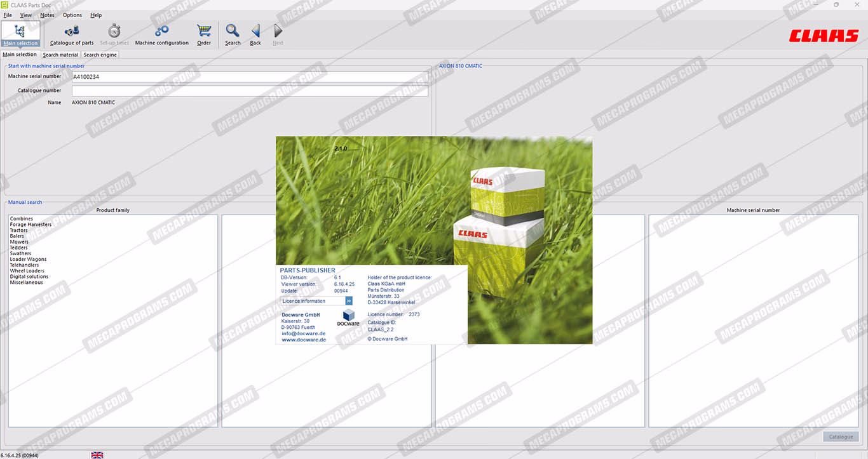The height and width of the screenshot is (459, 868).
Task: Select the Main selection tab
Action: tap(20, 55)
